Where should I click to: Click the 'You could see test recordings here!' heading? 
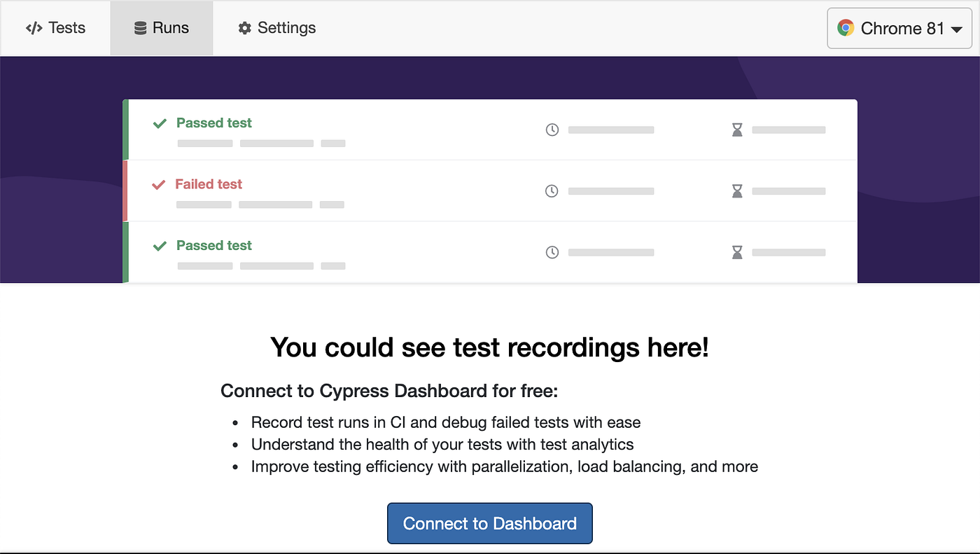pyautogui.click(x=489, y=347)
